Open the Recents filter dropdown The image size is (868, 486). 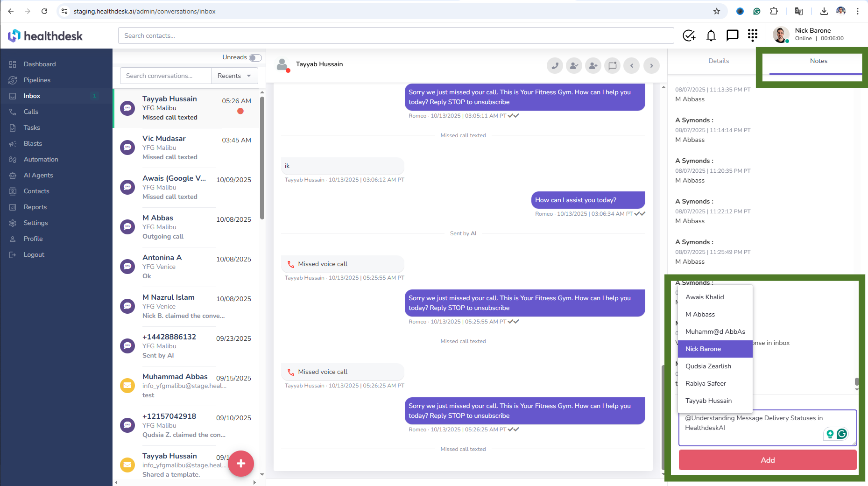click(234, 76)
